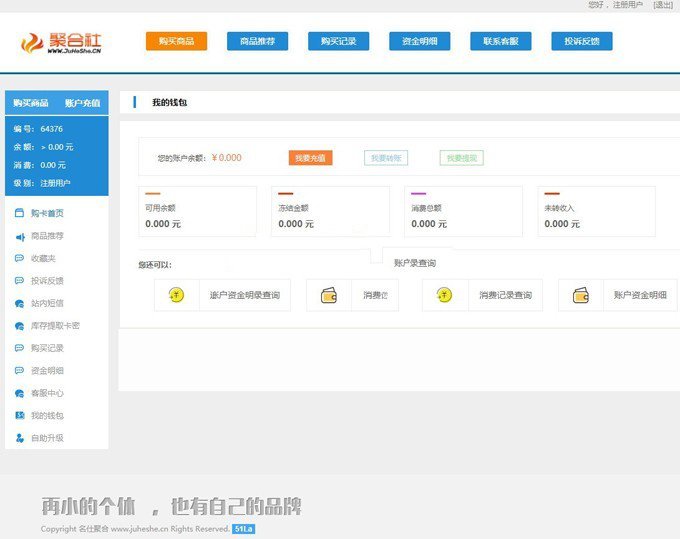Click the 收藏夹 chat bubble icon
The width and height of the screenshot is (680, 539).
coord(20,258)
